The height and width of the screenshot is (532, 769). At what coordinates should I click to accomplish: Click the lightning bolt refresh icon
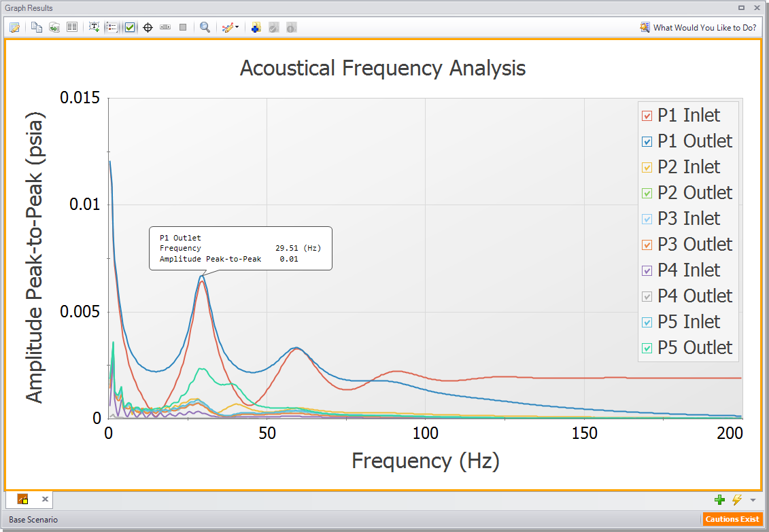pyautogui.click(x=738, y=499)
